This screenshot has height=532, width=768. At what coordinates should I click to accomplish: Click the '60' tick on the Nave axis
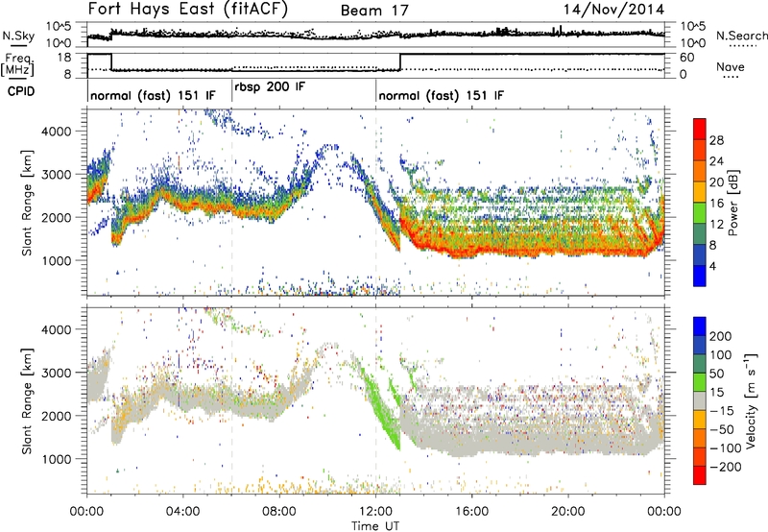coord(686,58)
